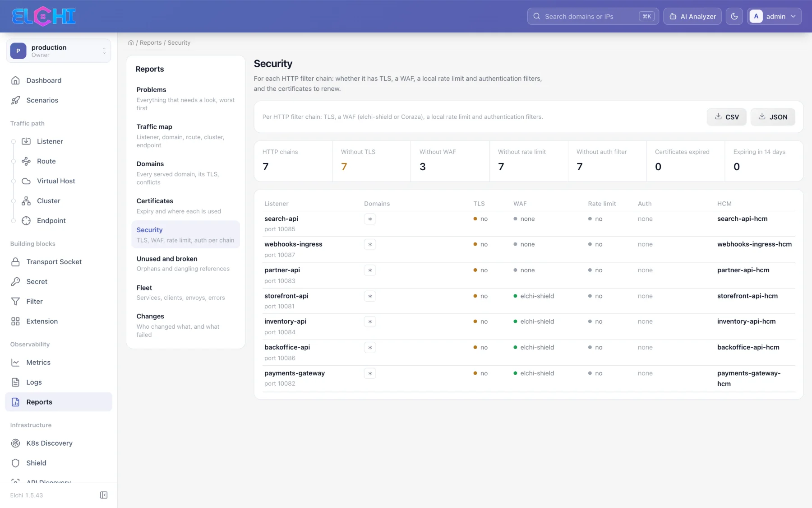
Task: Open the partner-api listener
Action: [x=282, y=270]
